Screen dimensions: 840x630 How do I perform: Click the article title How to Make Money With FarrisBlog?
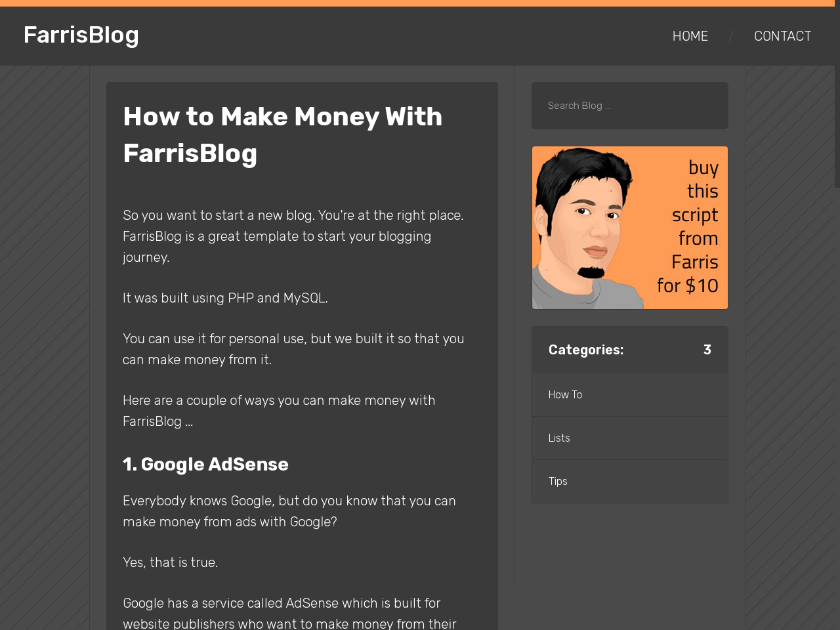pyautogui.click(x=283, y=135)
